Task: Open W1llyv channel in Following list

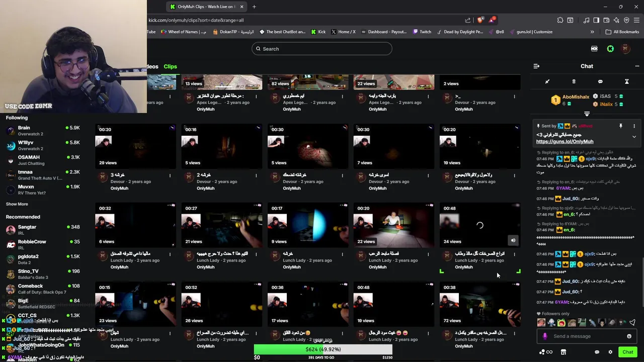Action: tap(43, 145)
